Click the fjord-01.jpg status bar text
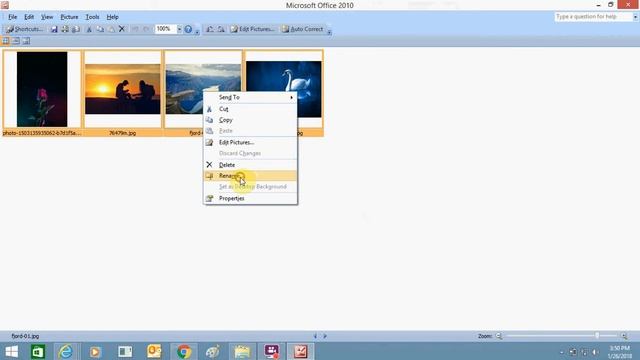This screenshot has width=640, height=360. [x=25, y=336]
